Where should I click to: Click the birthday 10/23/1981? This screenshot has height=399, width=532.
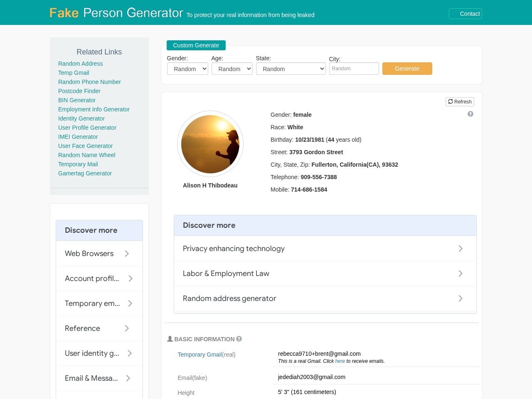click(310, 140)
